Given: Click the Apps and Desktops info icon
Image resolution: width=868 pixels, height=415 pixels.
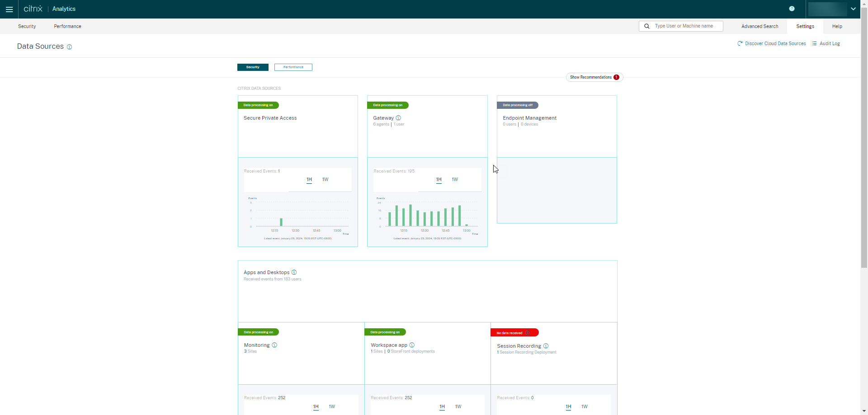Looking at the screenshot, I should click(294, 272).
